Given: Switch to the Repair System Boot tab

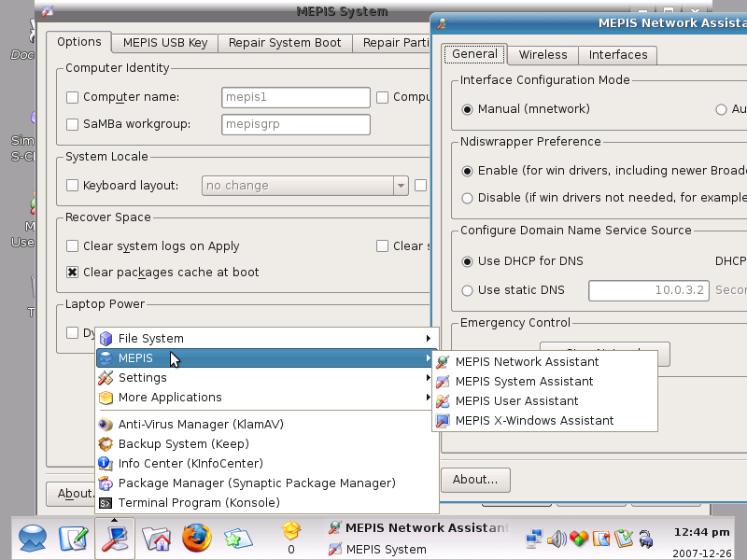Looking at the screenshot, I should [x=285, y=43].
